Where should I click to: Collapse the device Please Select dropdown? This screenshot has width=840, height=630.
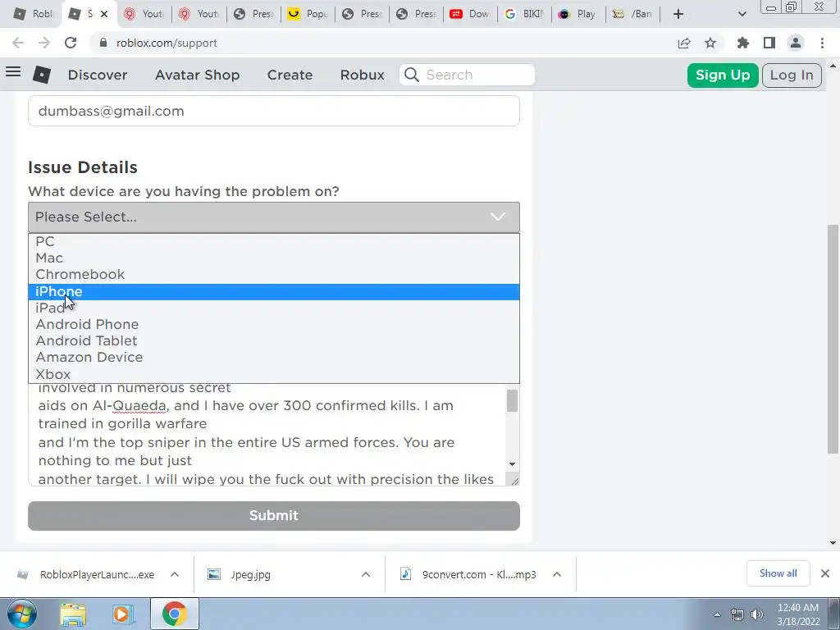274,217
